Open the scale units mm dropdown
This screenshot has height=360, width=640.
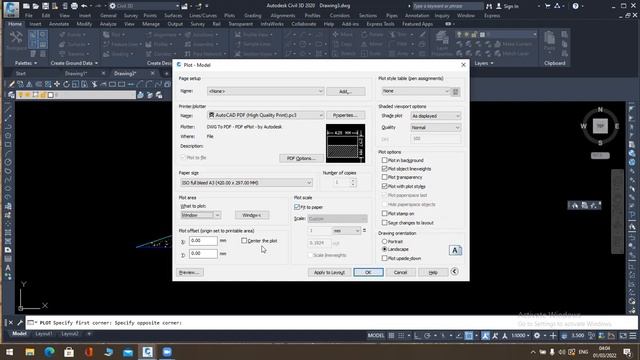pyautogui.click(x=347, y=231)
